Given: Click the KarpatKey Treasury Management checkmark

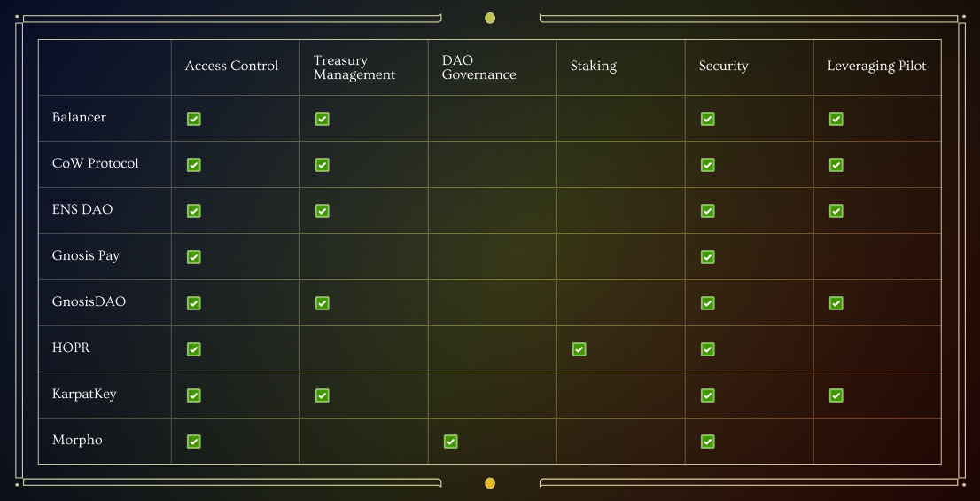Looking at the screenshot, I should (322, 395).
